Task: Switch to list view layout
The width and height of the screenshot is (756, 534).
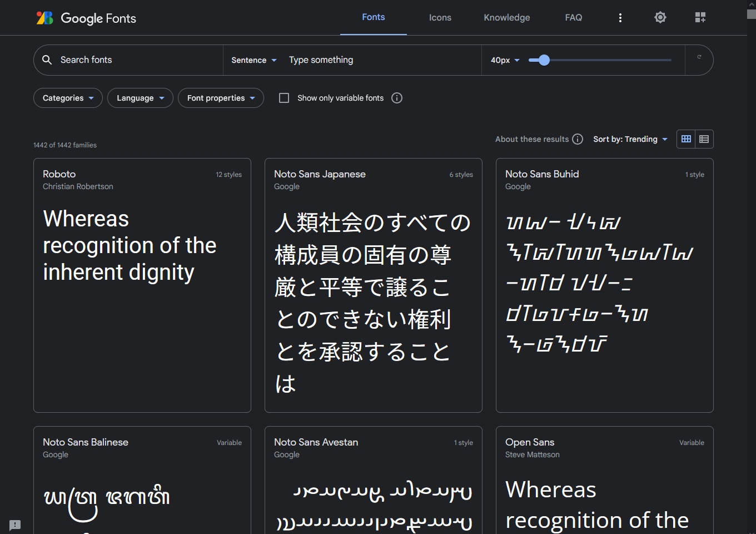Action: click(704, 139)
